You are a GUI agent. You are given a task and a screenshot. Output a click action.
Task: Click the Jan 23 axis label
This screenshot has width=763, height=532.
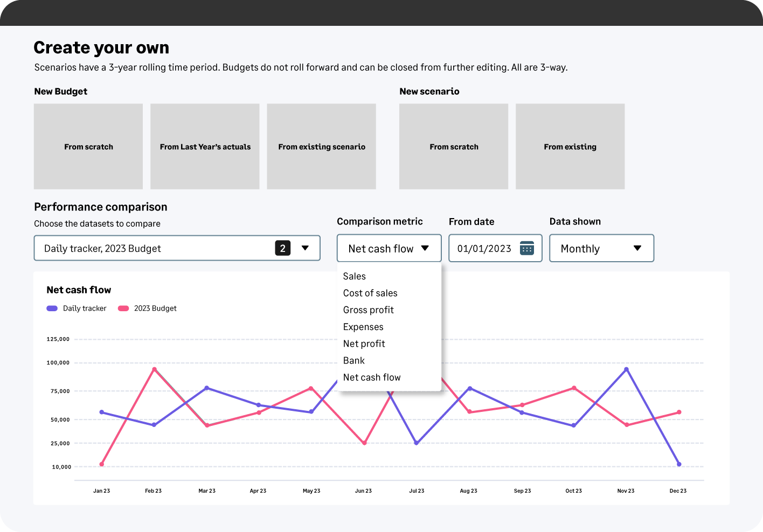point(101,491)
